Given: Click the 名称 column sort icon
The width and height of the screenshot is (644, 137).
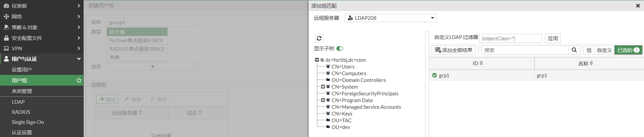Looking at the screenshot, I should pyautogui.click(x=591, y=63).
